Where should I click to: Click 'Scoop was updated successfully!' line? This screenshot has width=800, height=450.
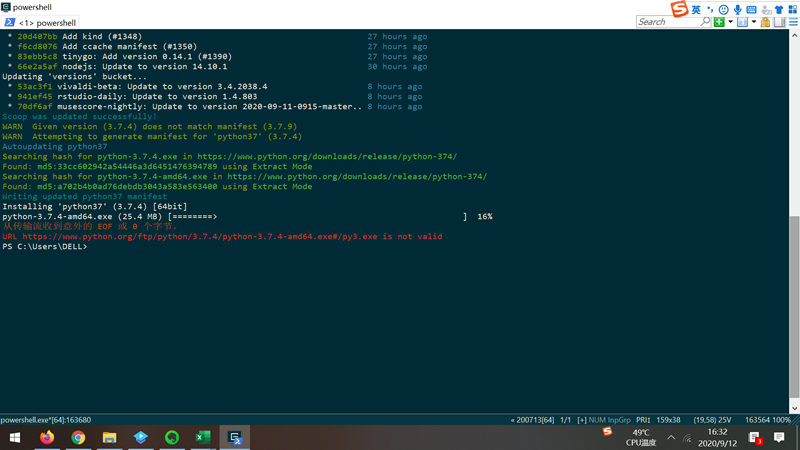coord(79,117)
